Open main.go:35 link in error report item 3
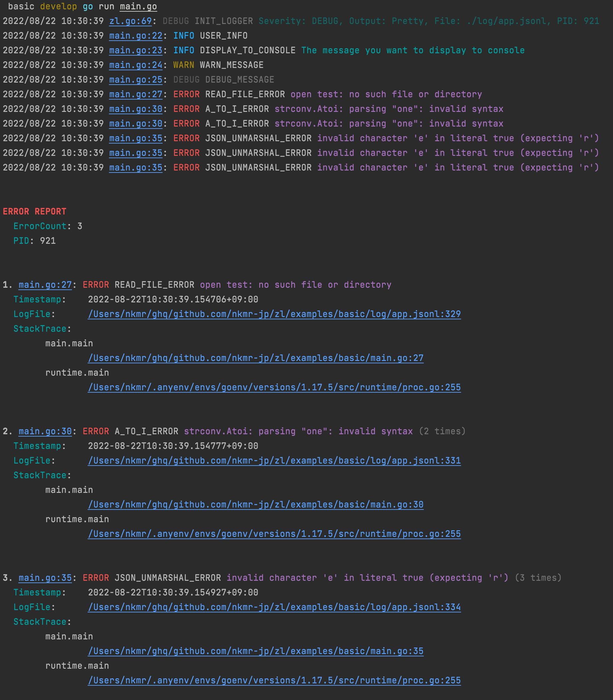 (x=45, y=578)
